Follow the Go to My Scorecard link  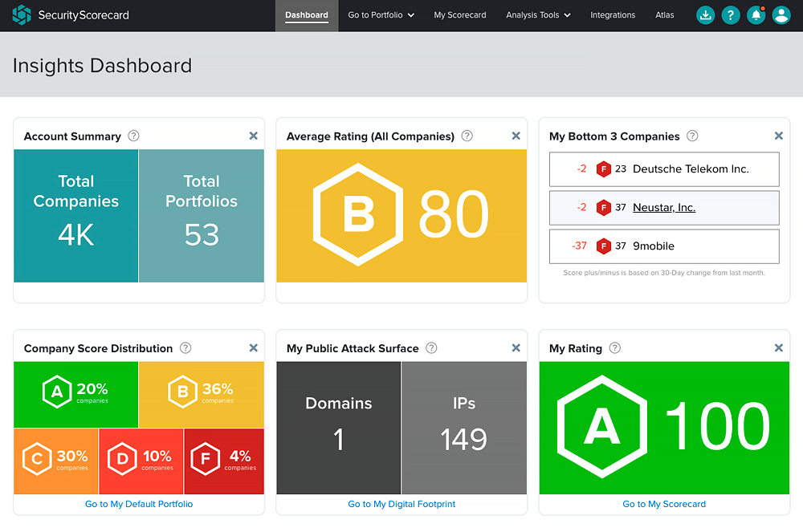point(664,505)
